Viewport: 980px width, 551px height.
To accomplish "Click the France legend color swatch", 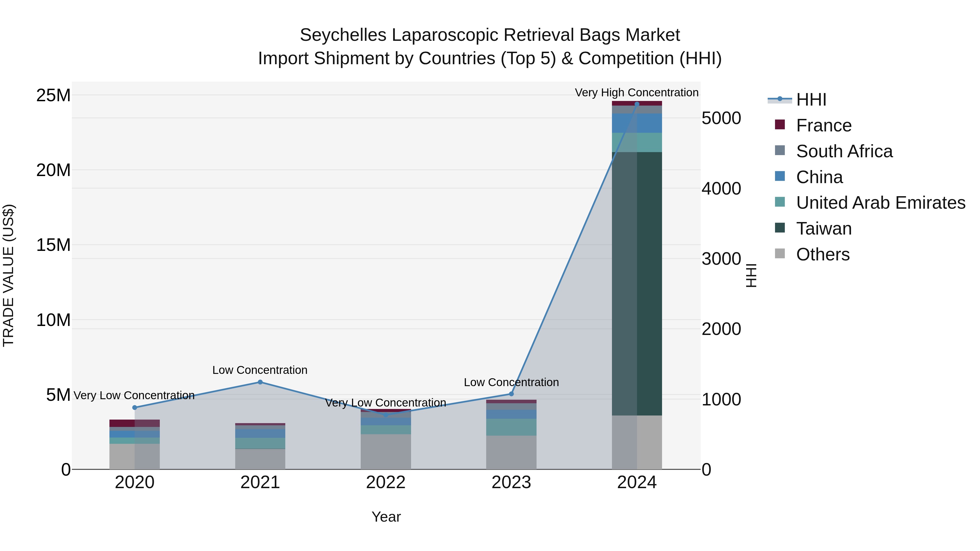I will [x=780, y=125].
